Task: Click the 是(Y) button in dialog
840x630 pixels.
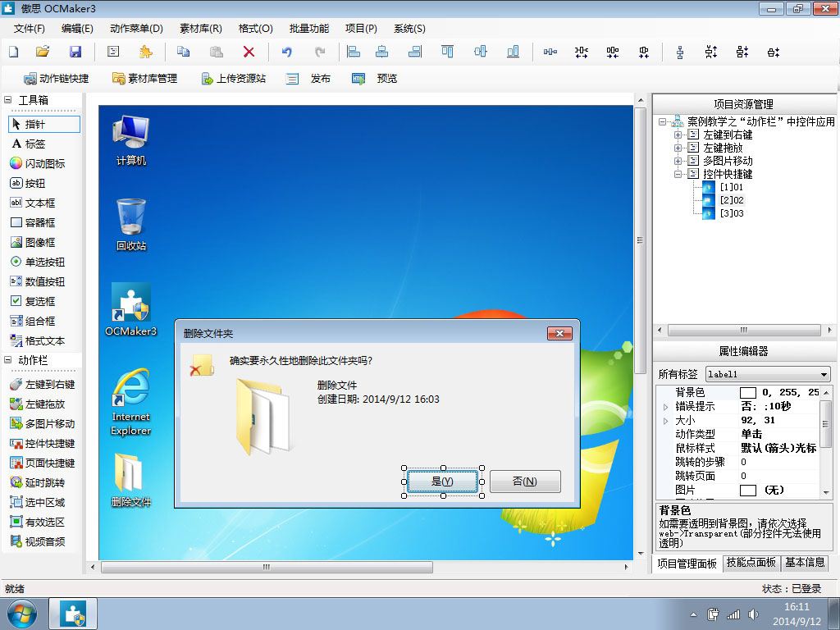Action: pyautogui.click(x=442, y=481)
